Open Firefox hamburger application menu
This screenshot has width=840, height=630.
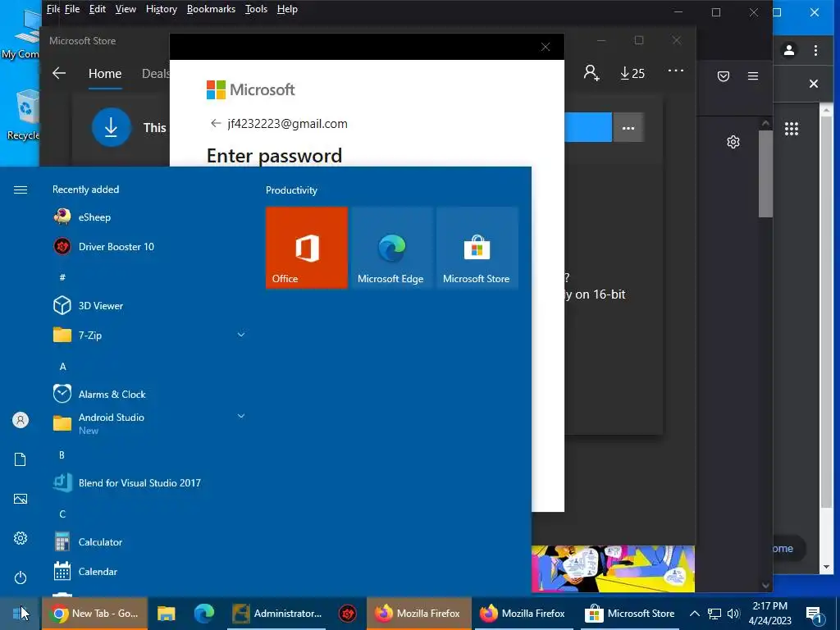(753, 76)
